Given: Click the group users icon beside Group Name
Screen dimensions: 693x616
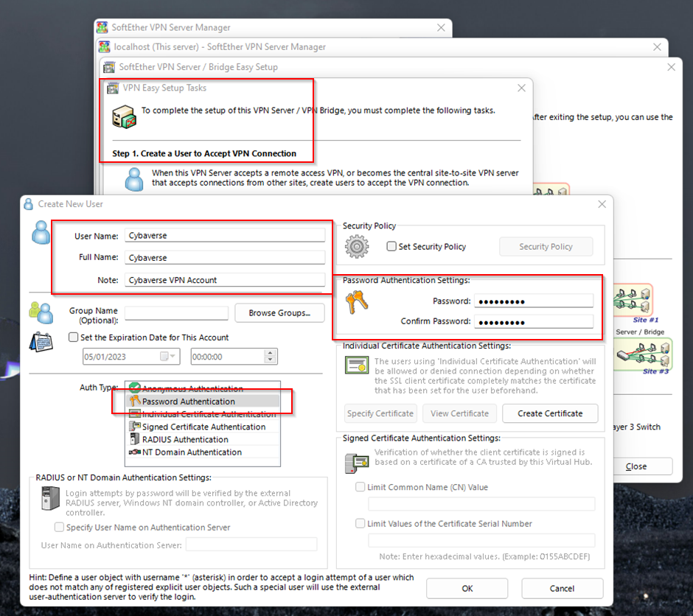Looking at the screenshot, I should pos(41,312).
